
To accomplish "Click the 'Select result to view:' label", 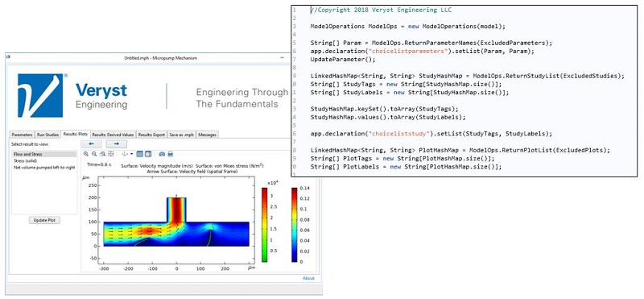I will pyautogui.click(x=30, y=144).
